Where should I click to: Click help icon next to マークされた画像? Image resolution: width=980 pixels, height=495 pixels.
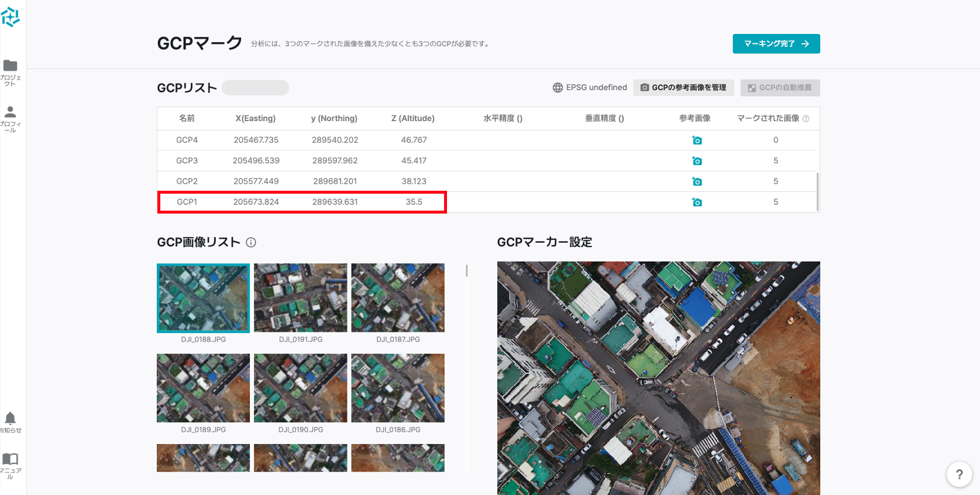pyautogui.click(x=806, y=119)
